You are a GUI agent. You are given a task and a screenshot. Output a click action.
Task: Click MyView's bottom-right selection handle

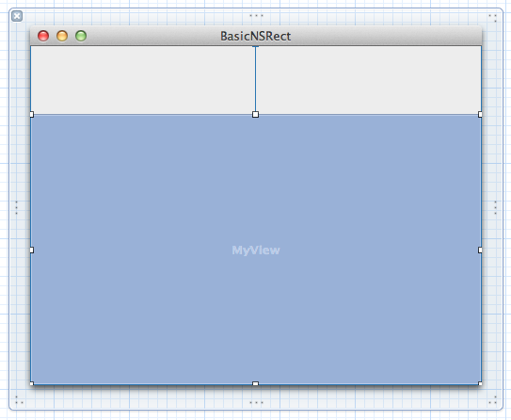[x=480, y=384]
